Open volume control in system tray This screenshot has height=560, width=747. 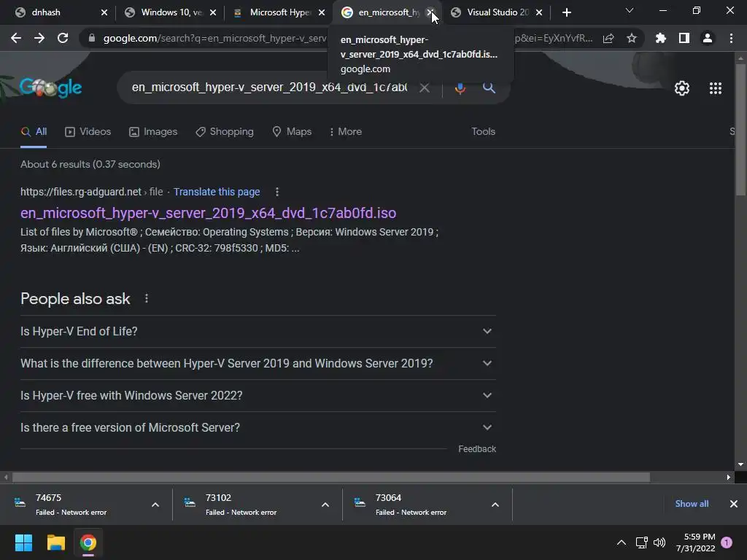tap(659, 542)
